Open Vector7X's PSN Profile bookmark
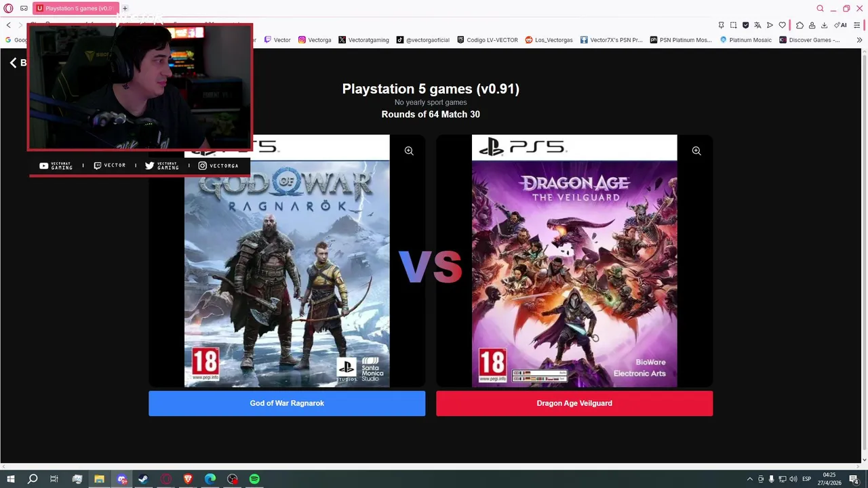The width and height of the screenshot is (868, 488). (x=611, y=40)
